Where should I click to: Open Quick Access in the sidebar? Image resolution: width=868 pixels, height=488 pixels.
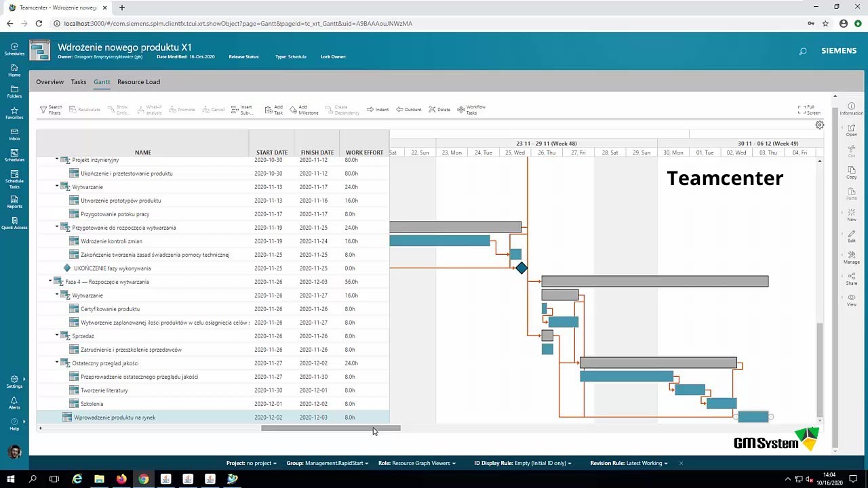[14, 223]
